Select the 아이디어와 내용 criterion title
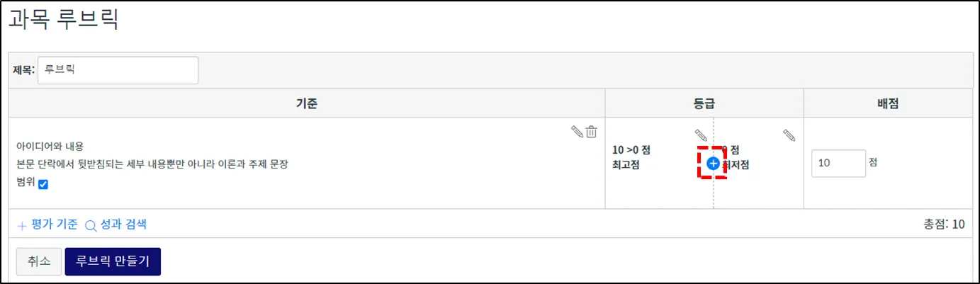 click(x=50, y=146)
